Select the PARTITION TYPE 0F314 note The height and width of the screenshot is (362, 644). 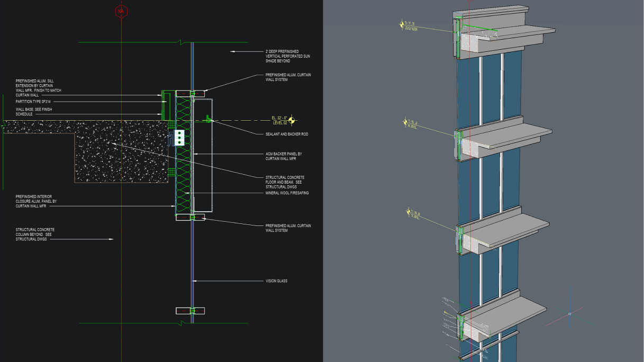[33, 101]
